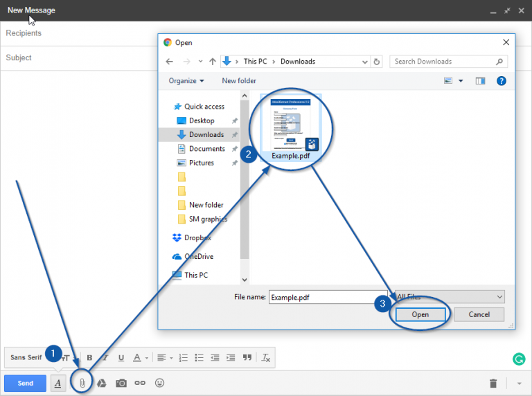Open the text color picker
The width and height of the screenshot is (532, 396).
[140, 358]
